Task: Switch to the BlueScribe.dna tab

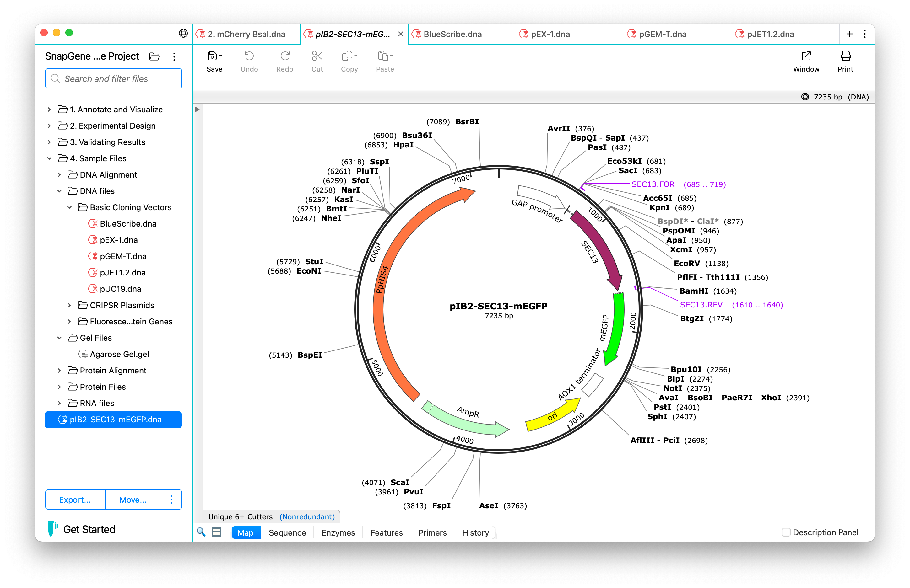Action: 453,34
